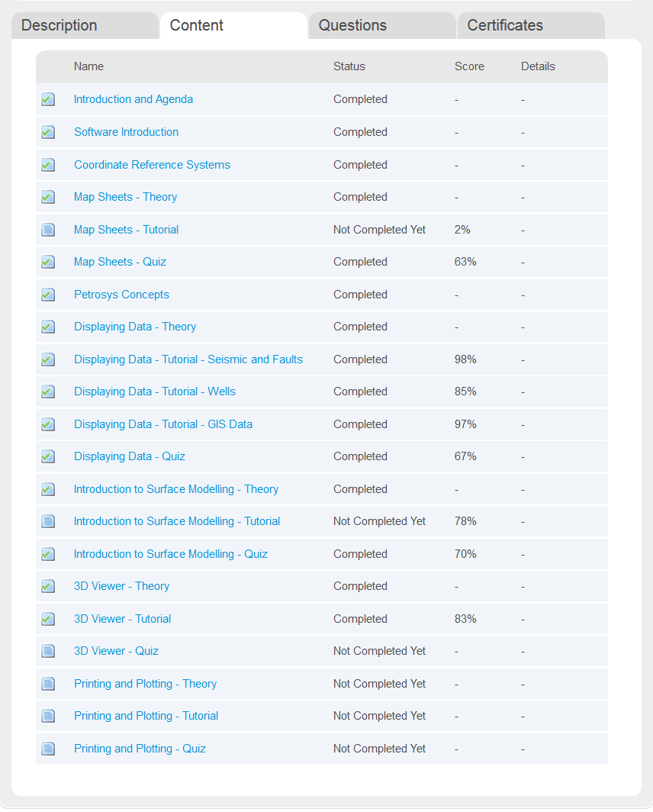The width and height of the screenshot is (653, 812).
Task: Open the Questions tab
Action: coord(352,25)
